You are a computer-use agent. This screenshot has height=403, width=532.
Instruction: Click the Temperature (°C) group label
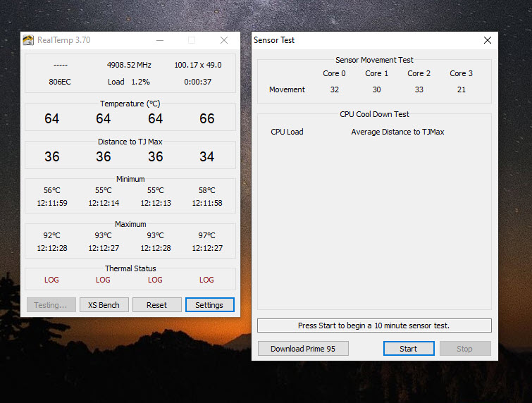click(x=130, y=104)
